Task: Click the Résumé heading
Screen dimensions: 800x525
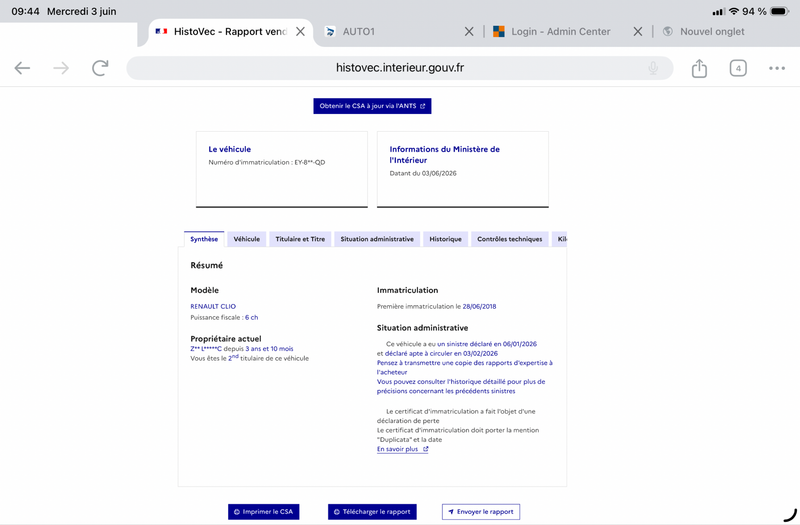Action: pyautogui.click(x=207, y=265)
